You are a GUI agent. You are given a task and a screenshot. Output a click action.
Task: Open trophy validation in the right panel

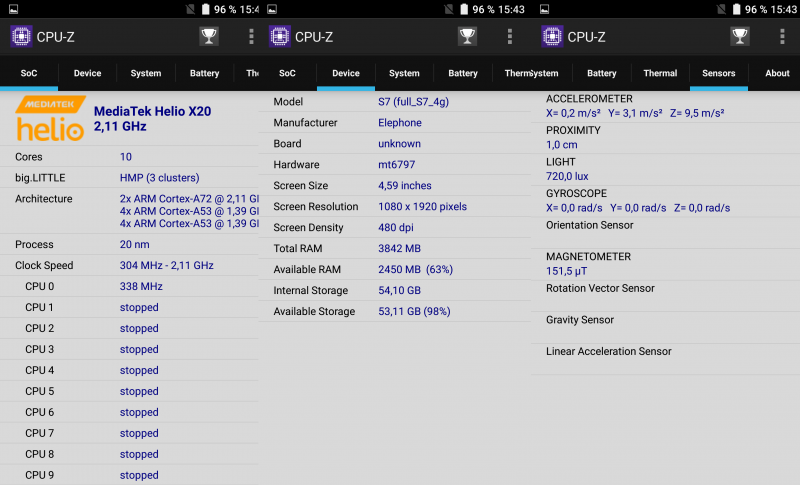(x=740, y=36)
